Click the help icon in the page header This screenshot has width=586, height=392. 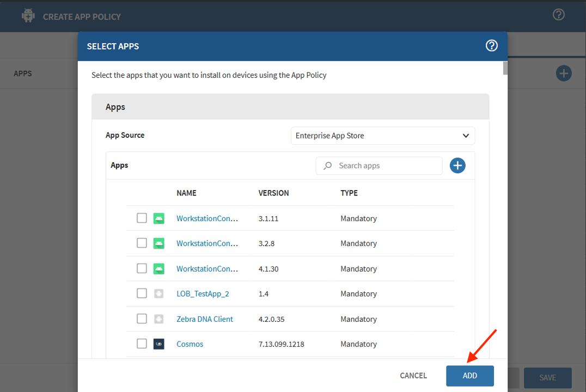click(x=558, y=15)
